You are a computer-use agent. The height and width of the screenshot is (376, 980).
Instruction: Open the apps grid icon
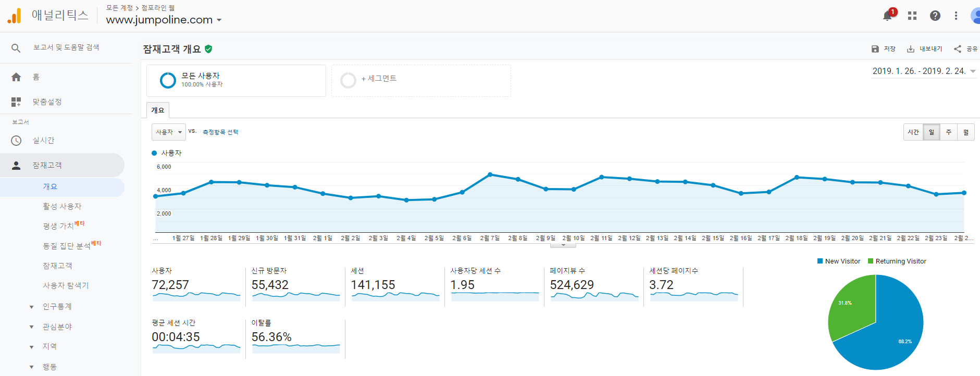pyautogui.click(x=912, y=16)
